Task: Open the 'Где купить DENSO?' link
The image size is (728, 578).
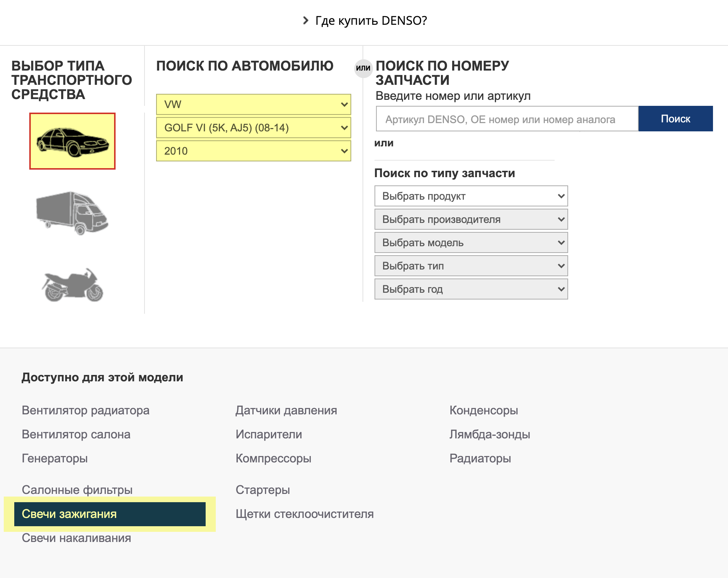Action: pyautogui.click(x=371, y=20)
